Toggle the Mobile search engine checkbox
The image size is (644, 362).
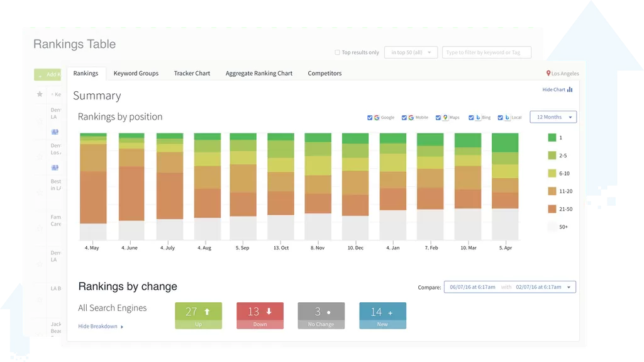(404, 118)
